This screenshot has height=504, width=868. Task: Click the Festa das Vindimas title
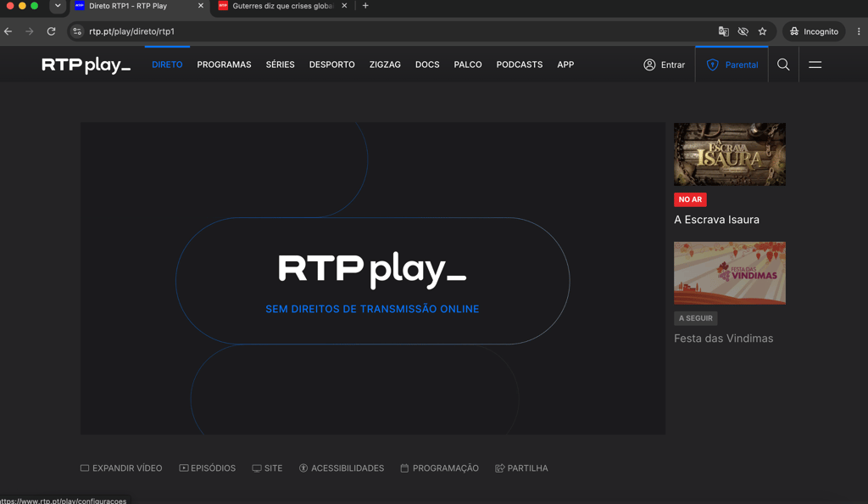724,339
